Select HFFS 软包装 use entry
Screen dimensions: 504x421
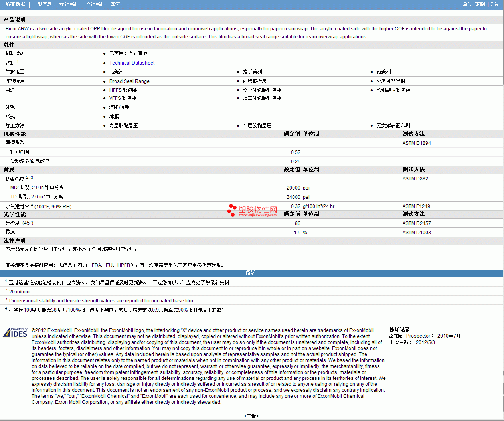pos(123,90)
